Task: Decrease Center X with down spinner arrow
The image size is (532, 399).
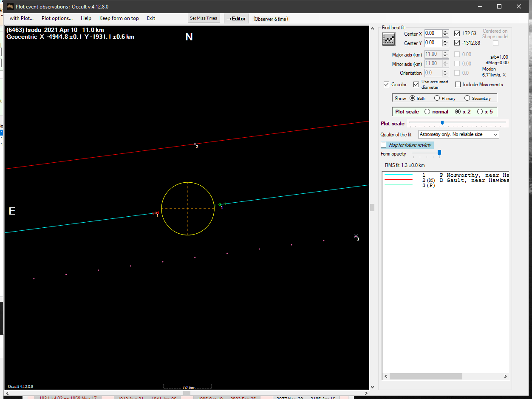Action: tap(445, 35)
